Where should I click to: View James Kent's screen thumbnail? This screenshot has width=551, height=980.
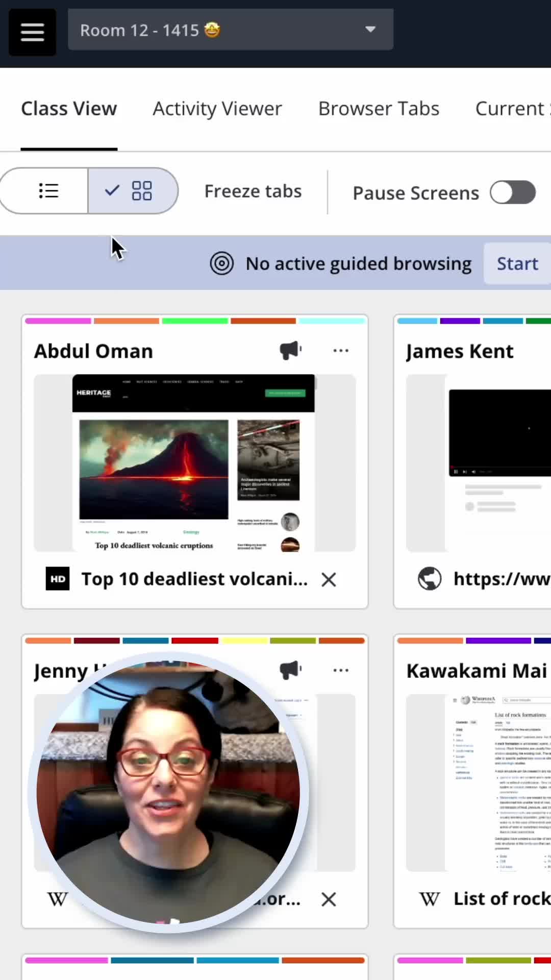(x=479, y=463)
